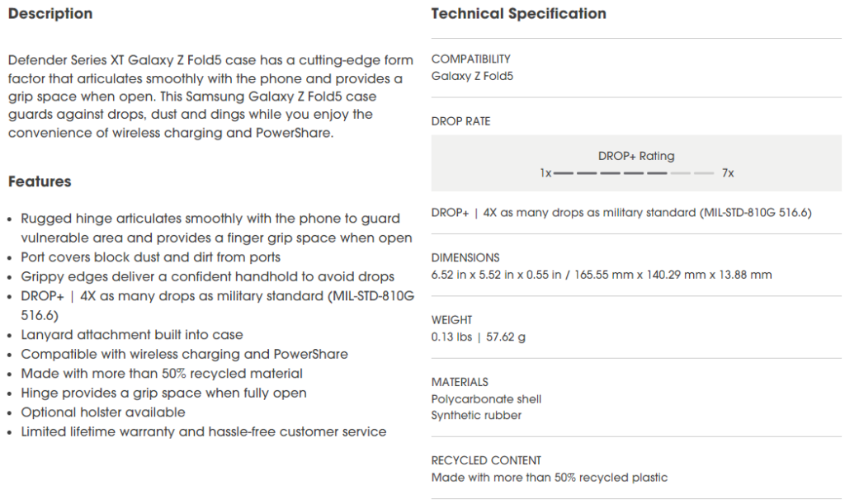Select the DROP RATE spec label
845x504 pixels.
click(460, 121)
